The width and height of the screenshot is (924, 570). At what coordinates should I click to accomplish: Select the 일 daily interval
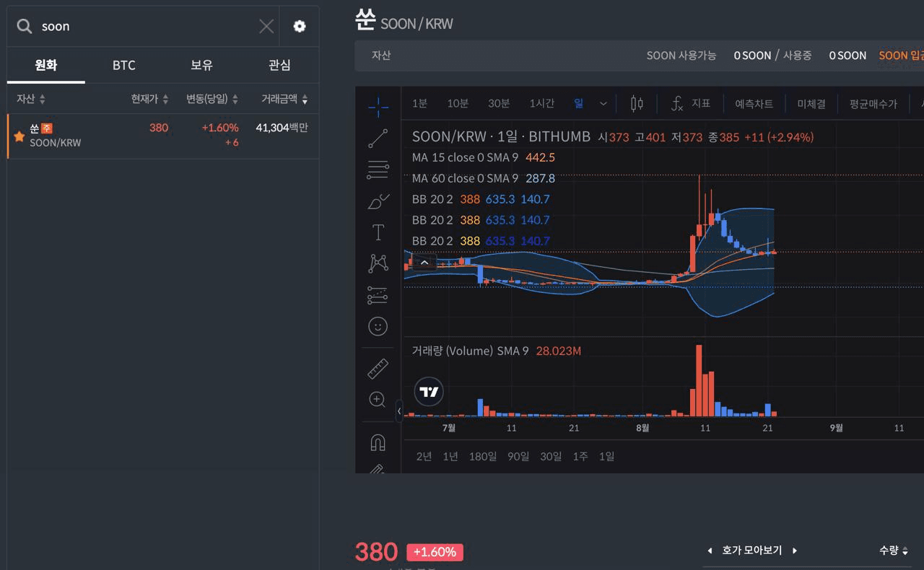click(x=578, y=103)
